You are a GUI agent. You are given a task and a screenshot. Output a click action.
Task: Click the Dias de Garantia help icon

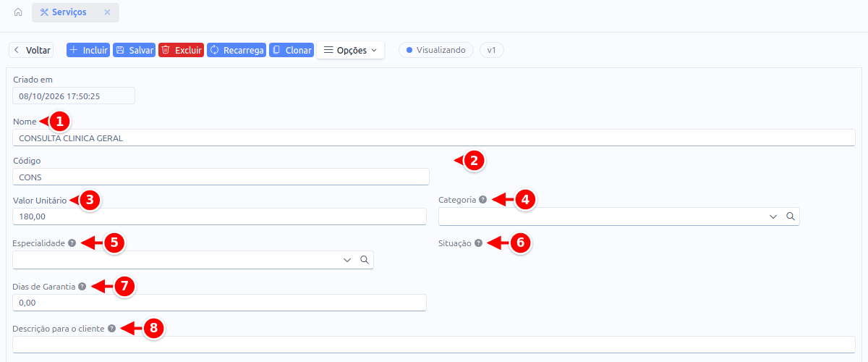click(x=82, y=286)
